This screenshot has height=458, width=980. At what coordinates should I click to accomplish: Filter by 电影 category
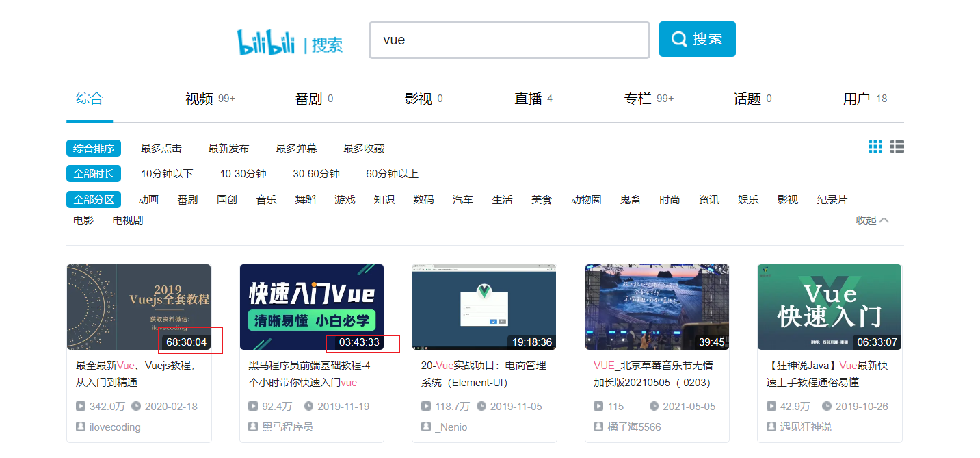83,220
